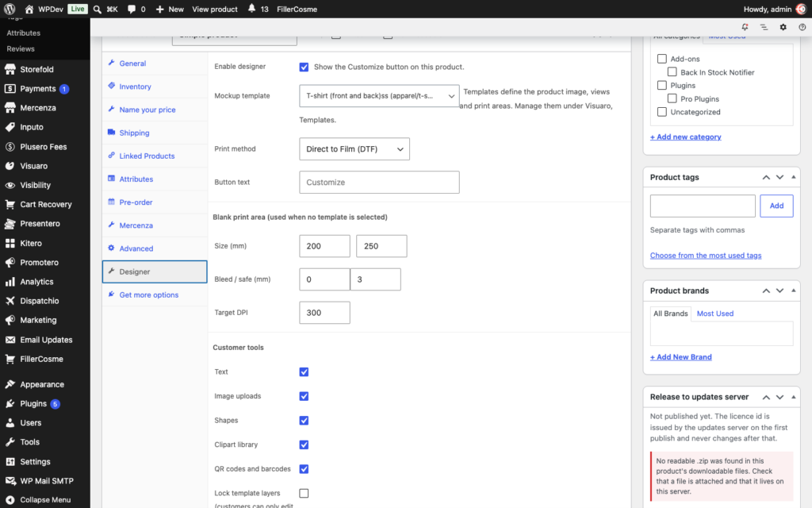Click Choose from the most used tags
This screenshot has width=812, height=508.
pos(705,256)
